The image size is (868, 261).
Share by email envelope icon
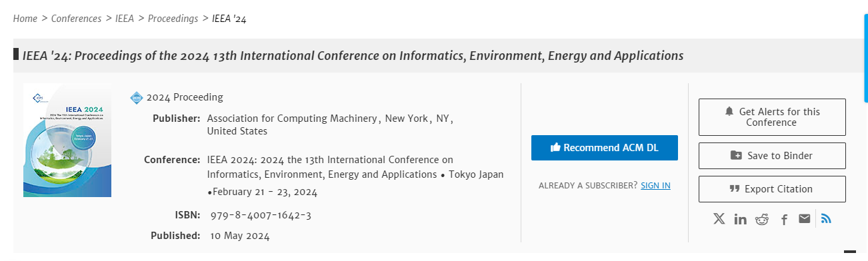(x=805, y=218)
